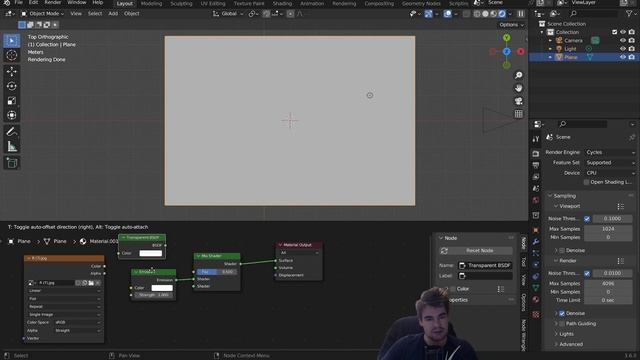The image size is (640, 360).
Task: Choose the Move tool
Action: 12,71
